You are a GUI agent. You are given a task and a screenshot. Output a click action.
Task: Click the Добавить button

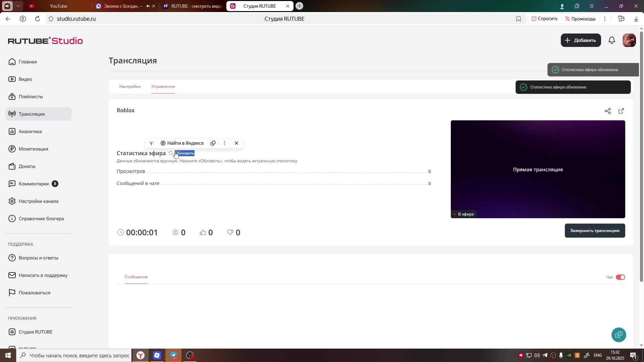581,40
